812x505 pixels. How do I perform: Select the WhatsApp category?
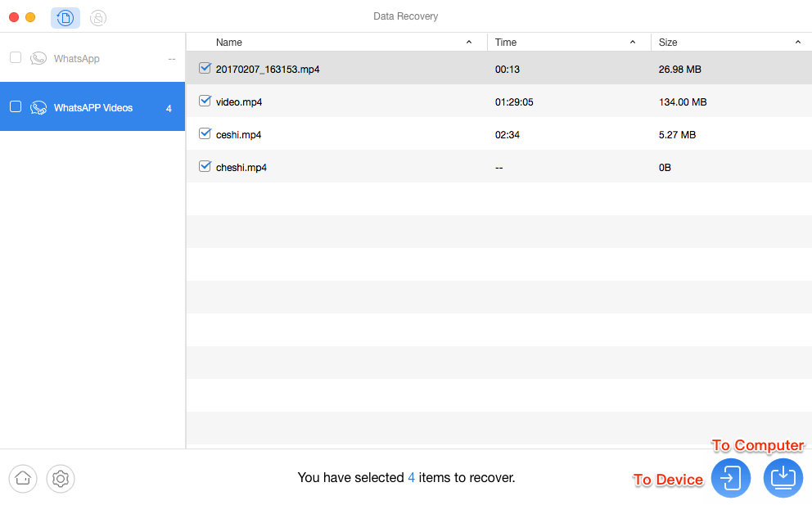click(92, 58)
